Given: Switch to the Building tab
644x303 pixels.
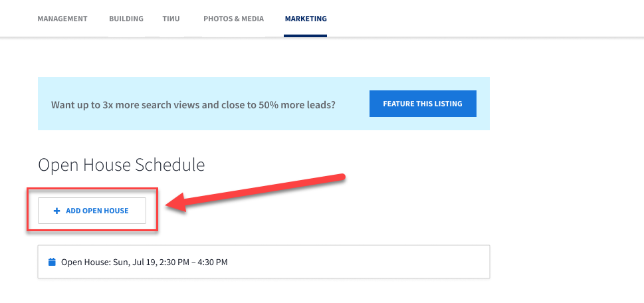Looking at the screenshot, I should point(126,19).
